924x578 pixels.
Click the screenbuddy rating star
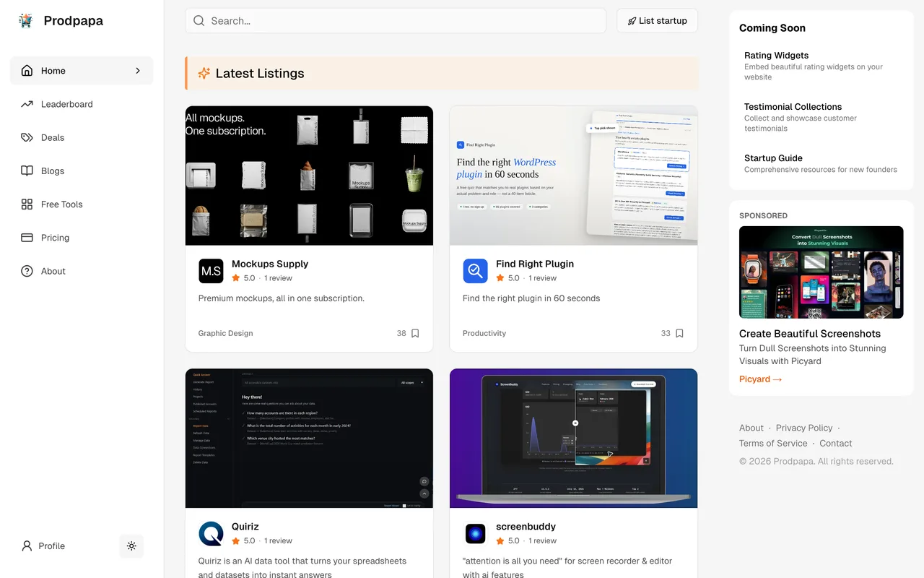click(x=500, y=540)
